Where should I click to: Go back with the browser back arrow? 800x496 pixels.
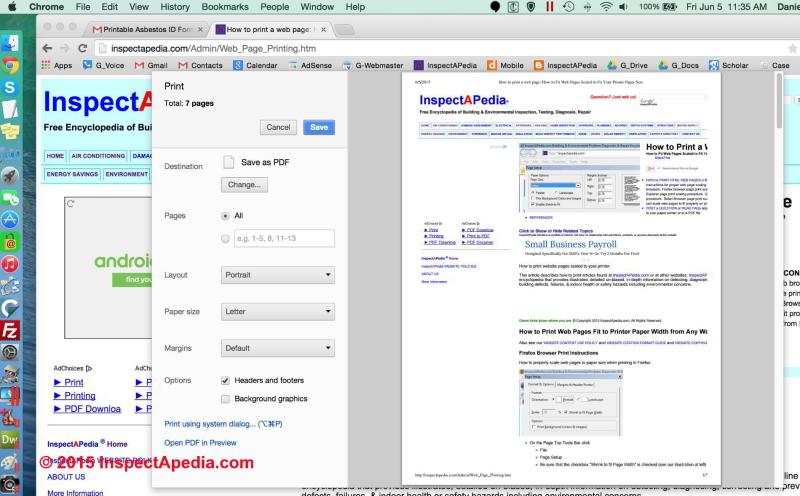pos(47,48)
